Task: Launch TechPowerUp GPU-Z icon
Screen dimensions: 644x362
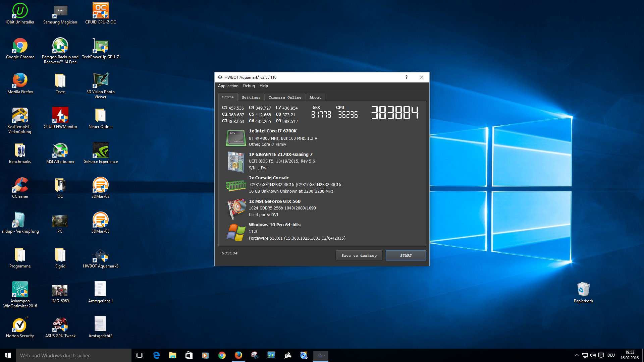Action: tap(101, 48)
